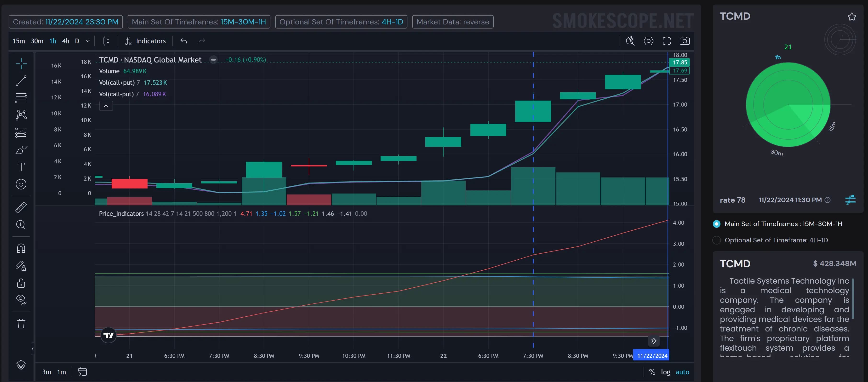Toggle hide all drawings eye icon
The width and height of the screenshot is (868, 382).
pyautogui.click(x=21, y=300)
